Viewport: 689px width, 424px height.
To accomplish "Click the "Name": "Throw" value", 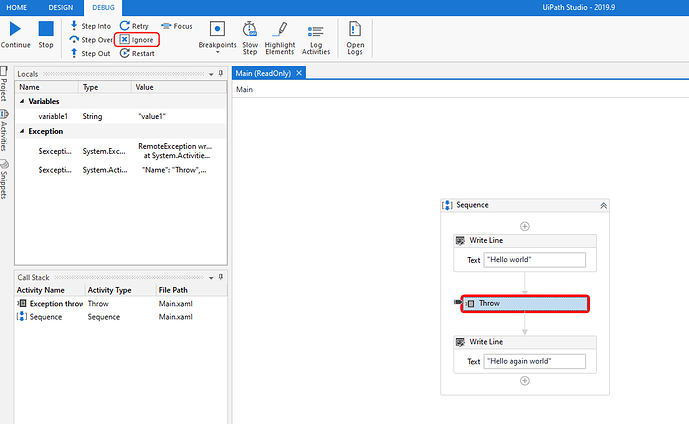I will (x=174, y=170).
